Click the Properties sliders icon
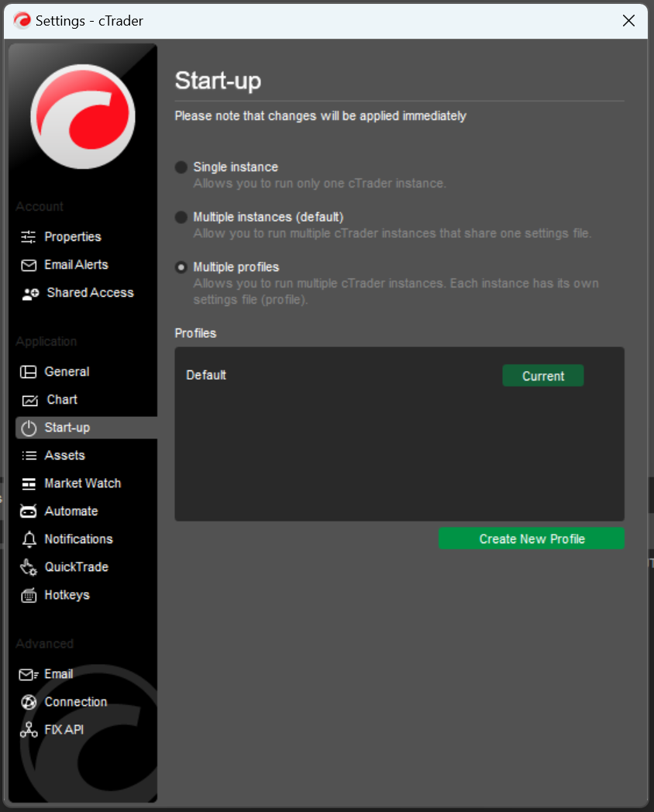Viewport: 654px width, 812px height. click(x=29, y=237)
